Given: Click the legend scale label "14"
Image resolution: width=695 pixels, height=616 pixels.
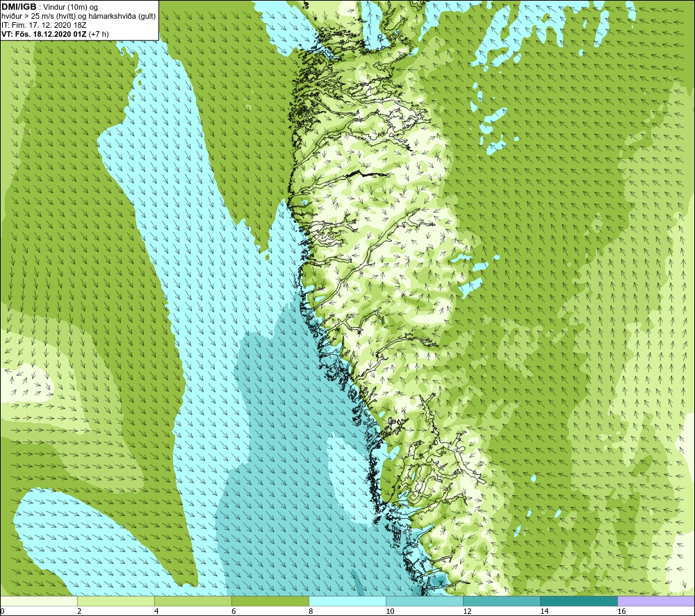Looking at the screenshot, I should (544, 612).
